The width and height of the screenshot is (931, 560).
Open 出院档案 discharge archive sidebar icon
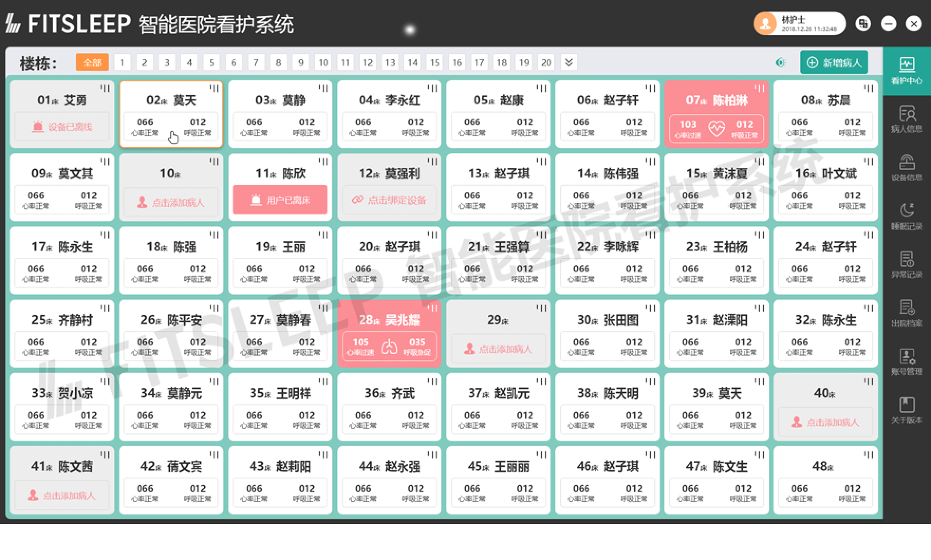[x=906, y=313]
